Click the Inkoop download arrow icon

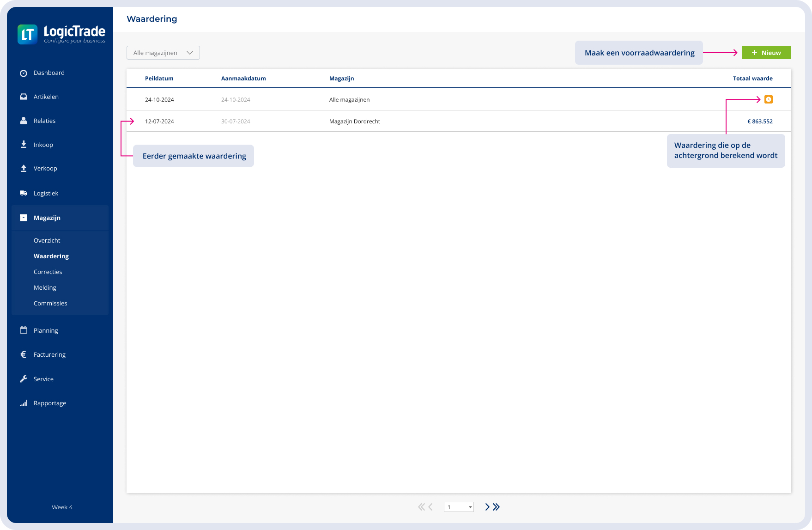pos(24,145)
